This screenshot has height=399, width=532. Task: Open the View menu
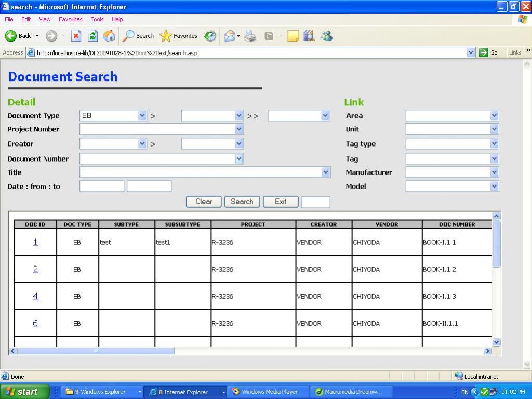(45, 19)
